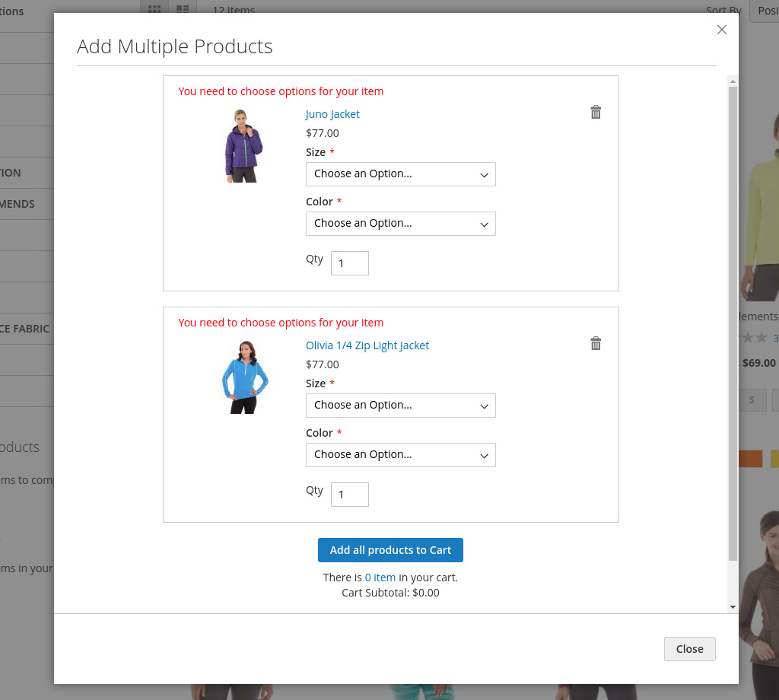Open Color dropdown for Olivia 1/4 Zip Light Jacket
Viewport: 779px width, 700px height.
pos(400,455)
